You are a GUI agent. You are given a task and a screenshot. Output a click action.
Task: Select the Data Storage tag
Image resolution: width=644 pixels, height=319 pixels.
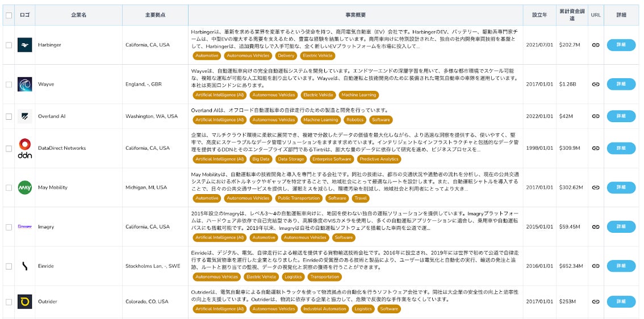[291, 159]
